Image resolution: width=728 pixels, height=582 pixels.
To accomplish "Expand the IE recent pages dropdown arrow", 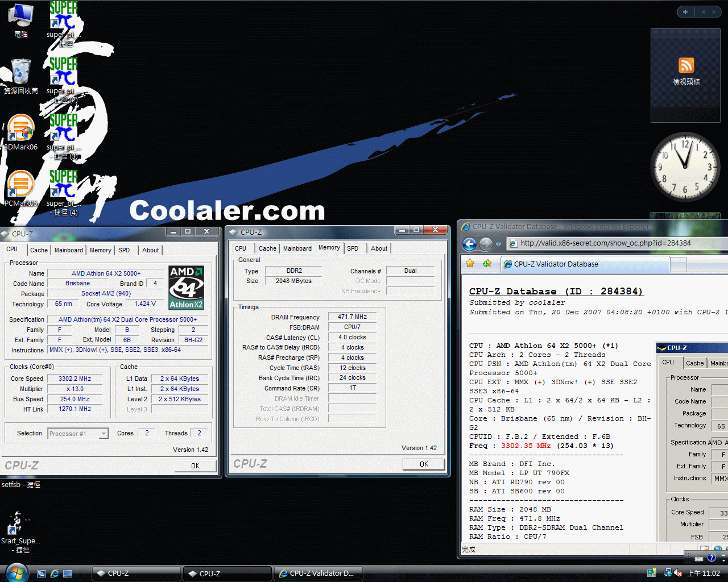I will 498,244.
